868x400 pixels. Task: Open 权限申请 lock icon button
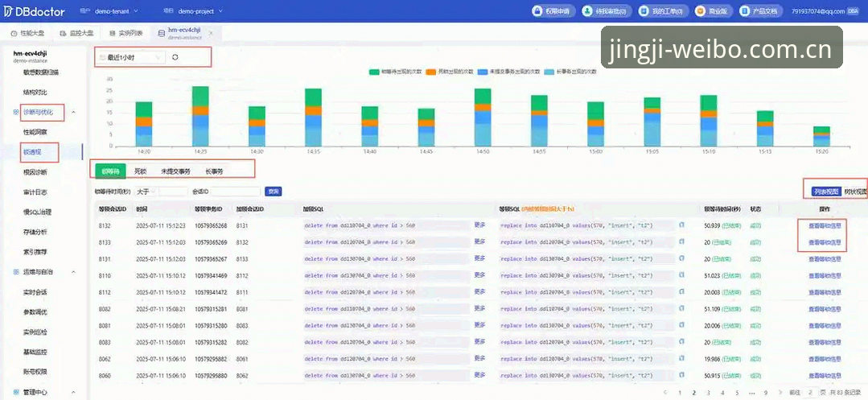pos(537,11)
